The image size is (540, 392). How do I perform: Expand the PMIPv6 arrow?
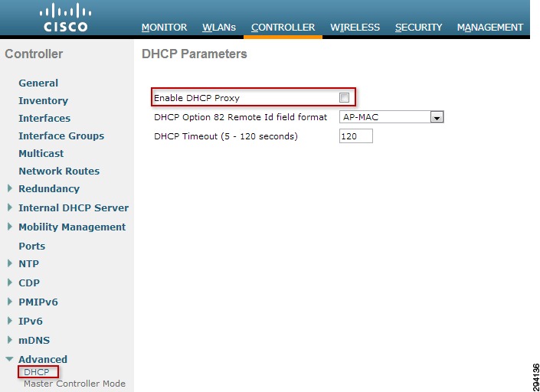10,302
